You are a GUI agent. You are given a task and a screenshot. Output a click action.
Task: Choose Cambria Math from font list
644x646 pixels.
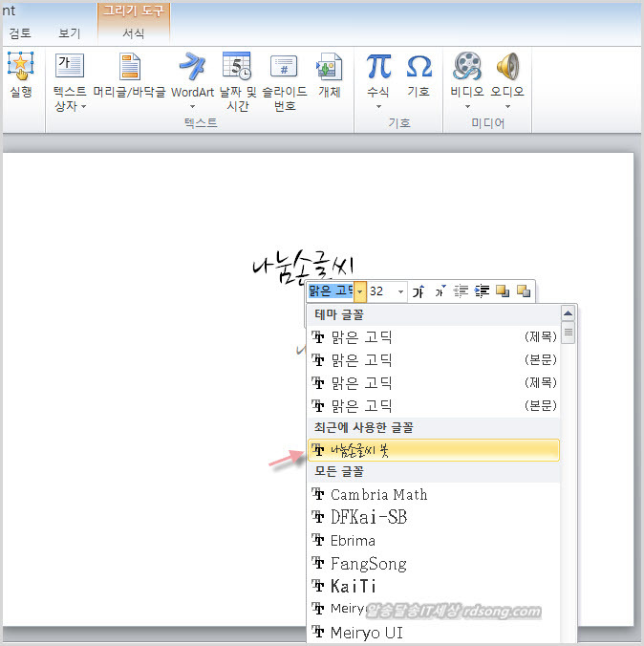[378, 494]
